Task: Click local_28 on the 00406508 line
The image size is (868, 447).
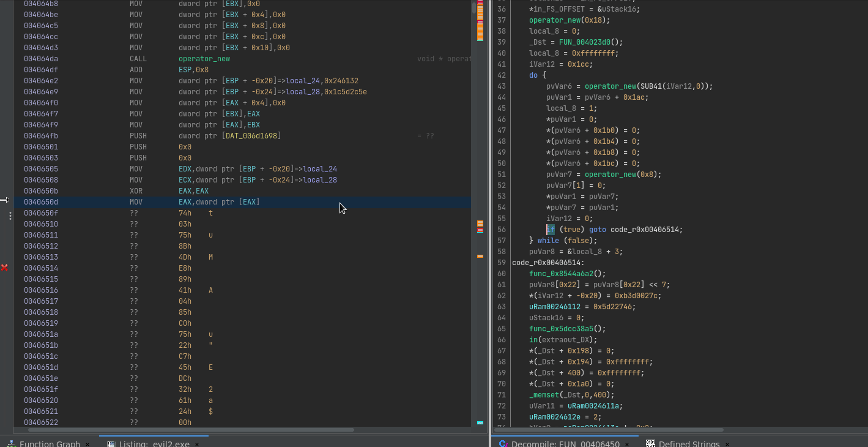Action: click(320, 180)
